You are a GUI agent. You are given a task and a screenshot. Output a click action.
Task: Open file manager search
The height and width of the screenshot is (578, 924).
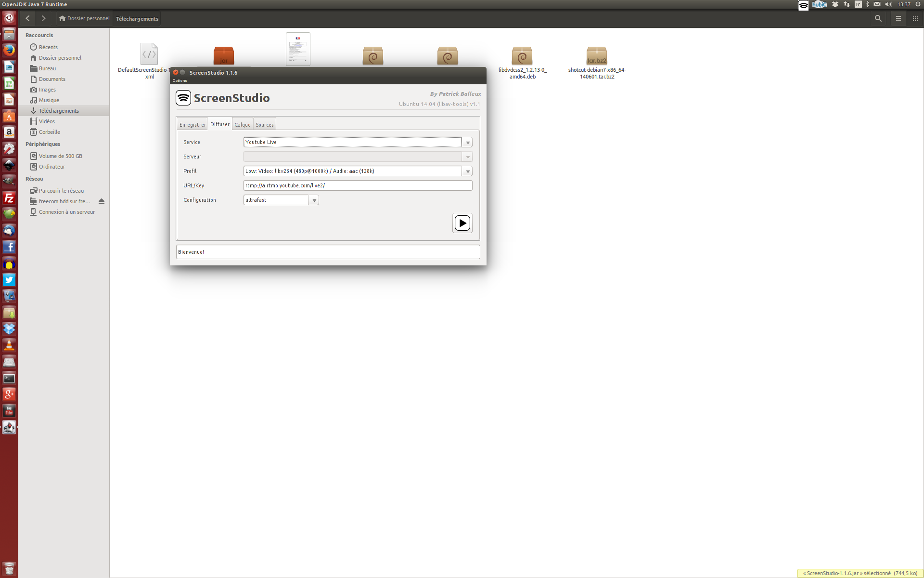click(x=878, y=18)
